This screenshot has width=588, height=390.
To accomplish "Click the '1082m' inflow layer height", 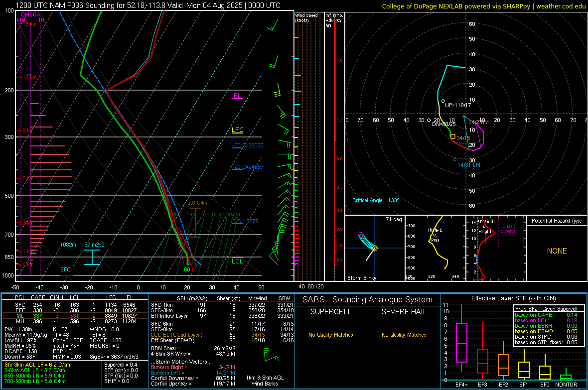I will click(x=68, y=245).
